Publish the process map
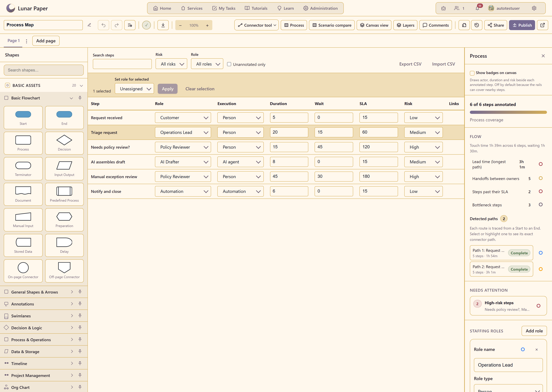 click(x=522, y=25)
